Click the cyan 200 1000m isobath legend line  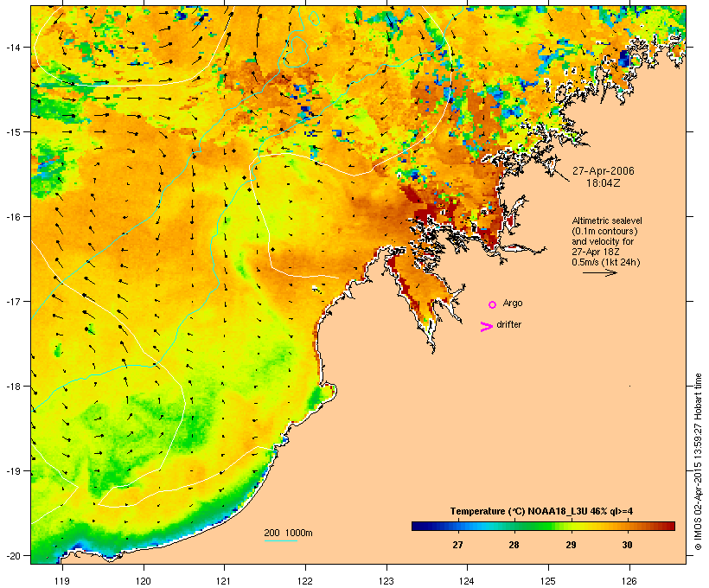click(280, 540)
